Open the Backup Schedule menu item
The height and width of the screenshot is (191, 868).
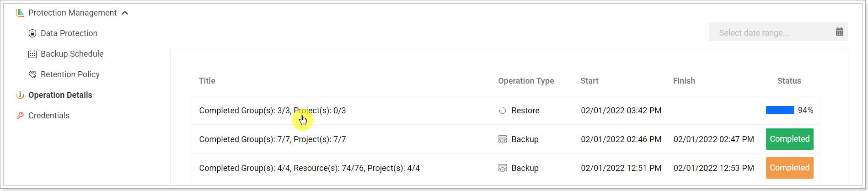[72, 54]
